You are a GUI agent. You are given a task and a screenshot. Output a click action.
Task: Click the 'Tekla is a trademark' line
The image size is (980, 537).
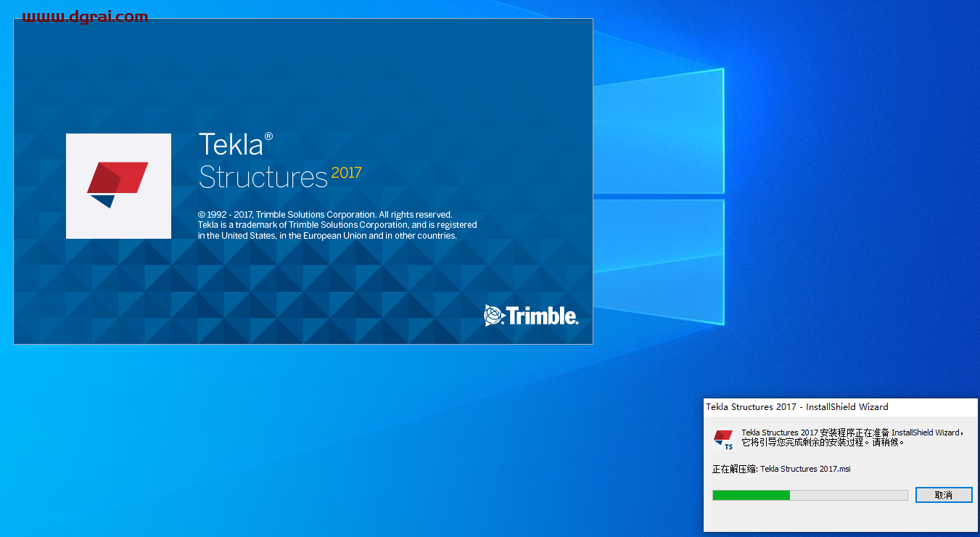click(x=337, y=225)
